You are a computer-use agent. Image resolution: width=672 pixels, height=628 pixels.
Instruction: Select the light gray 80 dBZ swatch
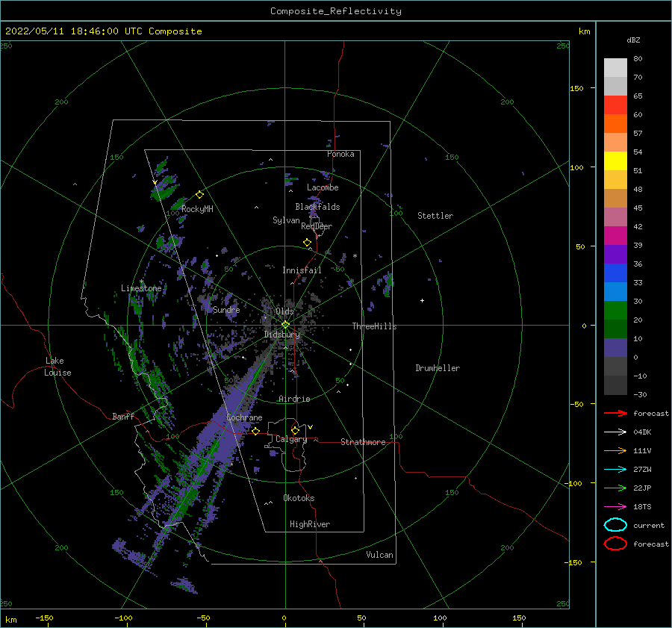click(x=615, y=67)
